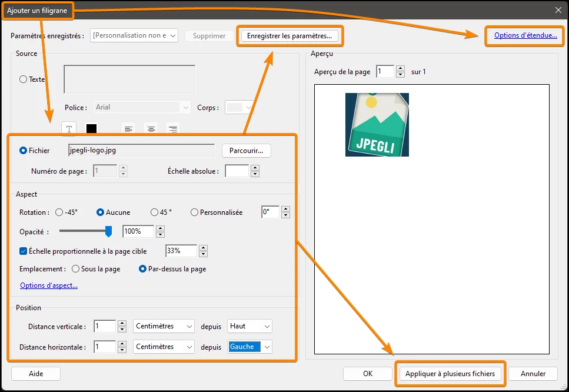Align watermark text right
The height and width of the screenshot is (392, 569).
click(173, 129)
